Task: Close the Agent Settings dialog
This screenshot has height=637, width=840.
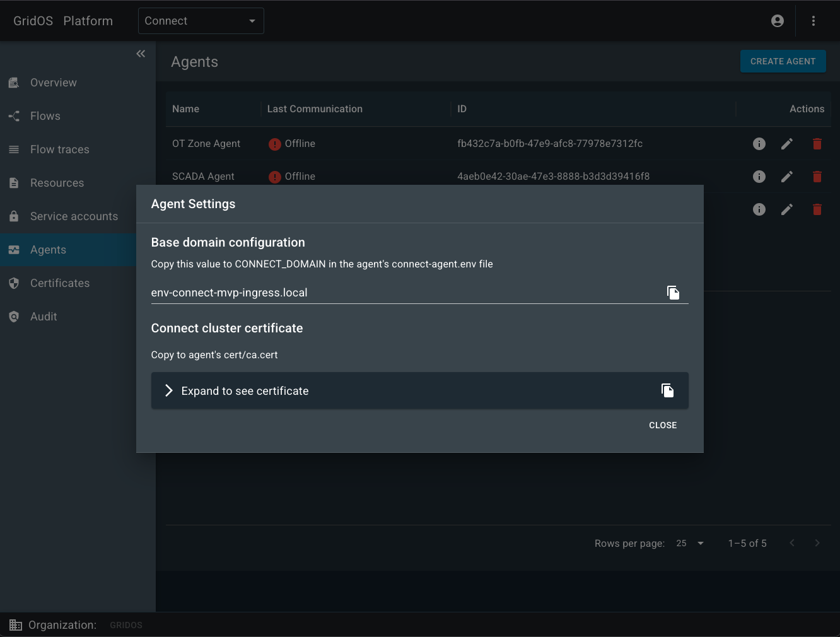Action: (663, 425)
